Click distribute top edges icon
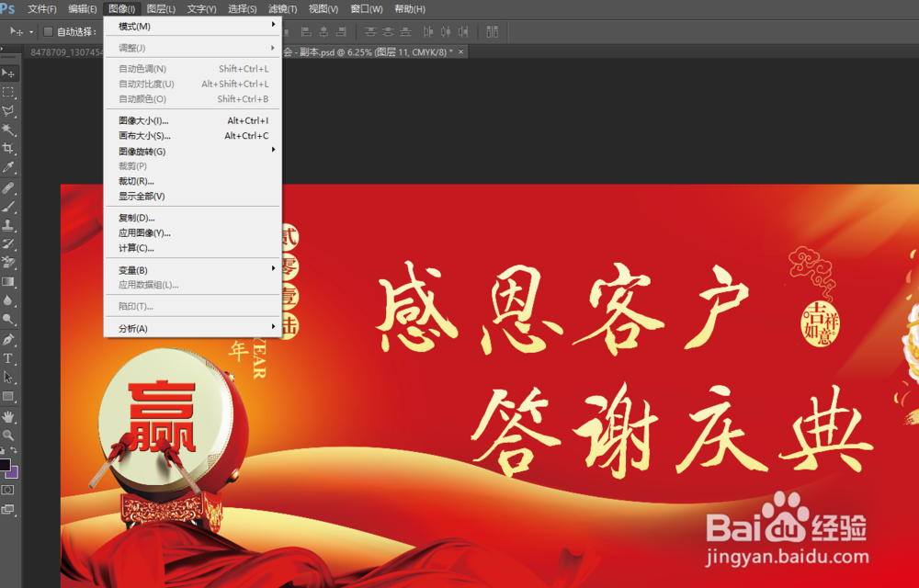Image resolution: width=919 pixels, height=588 pixels. click(370, 31)
